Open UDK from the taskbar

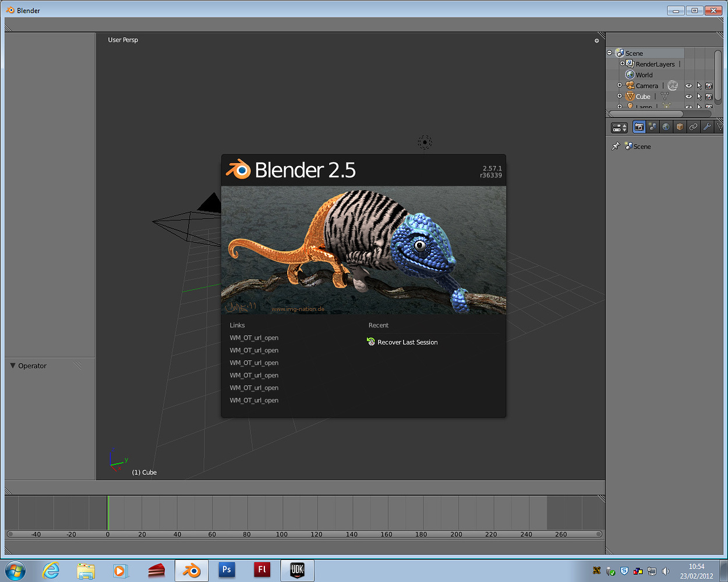(x=297, y=571)
